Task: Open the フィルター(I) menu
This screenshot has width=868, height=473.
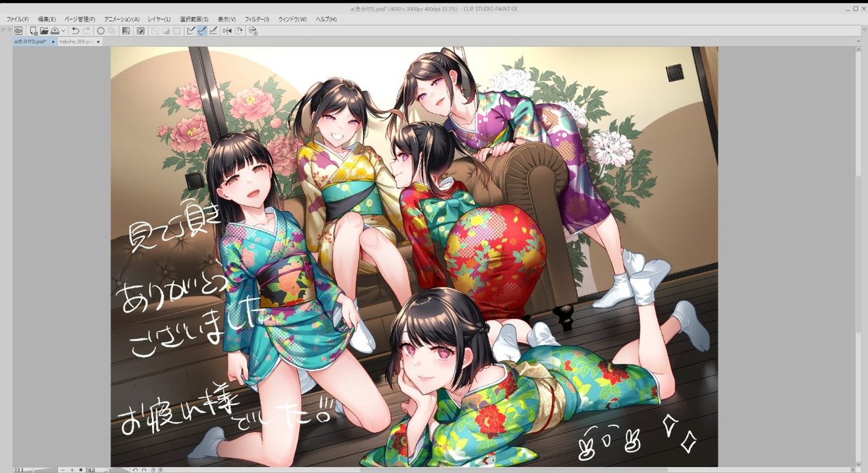Action: pos(257,19)
